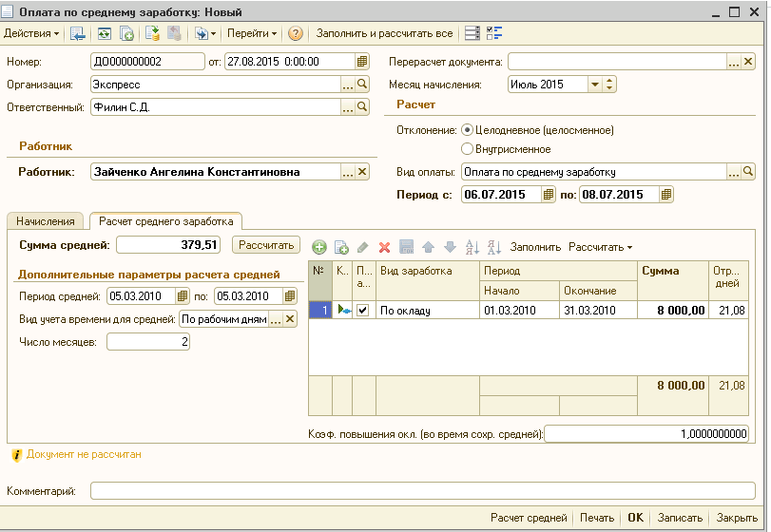Click Рассчитать button next to Сумма средней

[x=266, y=245]
